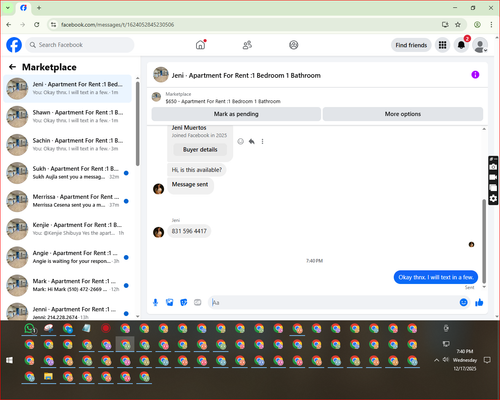Click the chat messages scrollbar
This screenshot has height=400, width=500.
[484, 241]
